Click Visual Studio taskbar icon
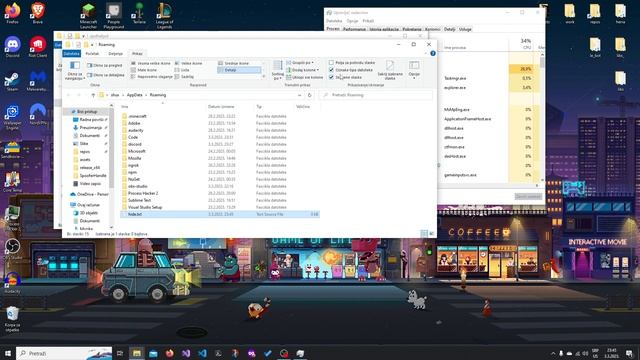The image size is (640, 360). (x=186, y=353)
